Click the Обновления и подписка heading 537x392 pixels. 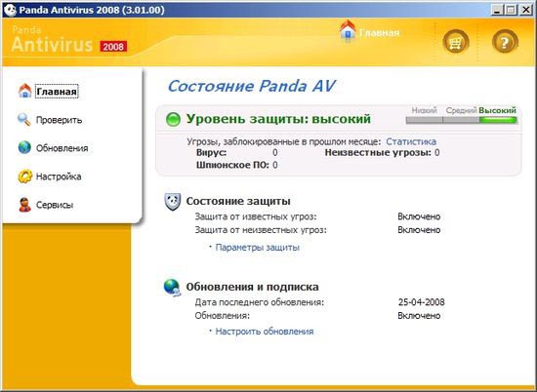[x=253, y=287]
